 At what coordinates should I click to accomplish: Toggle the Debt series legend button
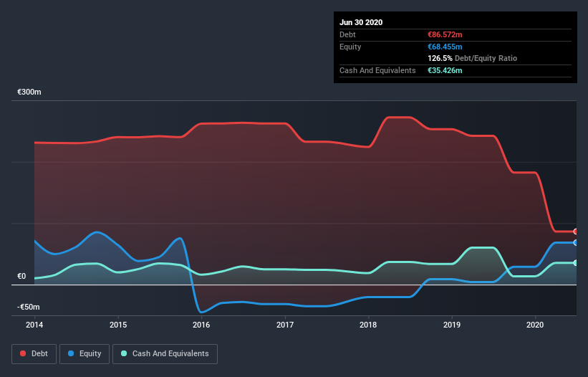pos(34,354)
